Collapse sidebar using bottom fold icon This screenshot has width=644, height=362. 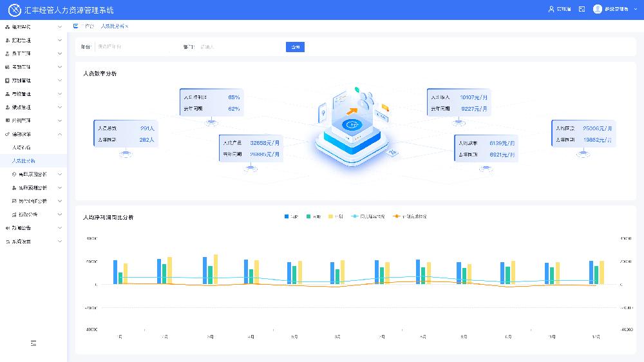(33, 343)
